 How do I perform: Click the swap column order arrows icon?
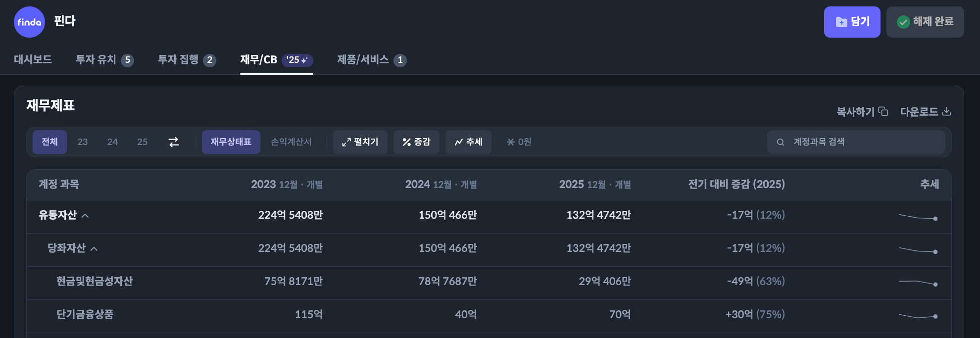click(x=174, y=142)
